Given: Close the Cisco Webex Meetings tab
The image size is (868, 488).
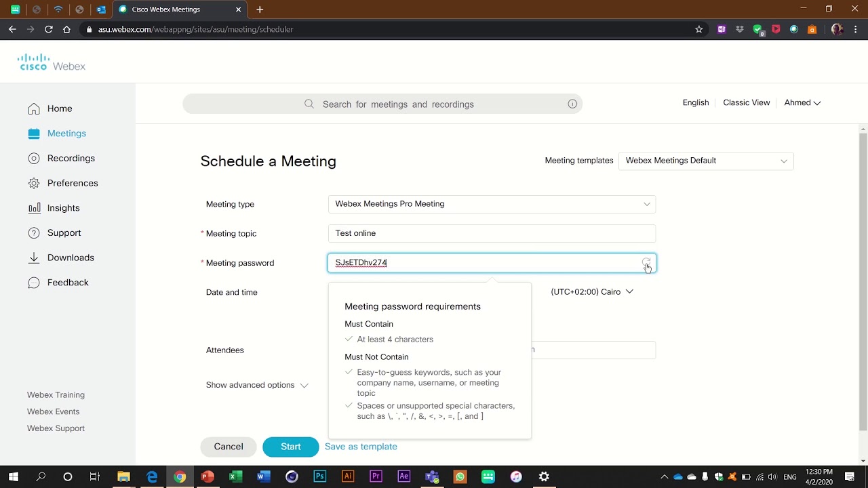Looking at the screenshot, I should [238, 9].
